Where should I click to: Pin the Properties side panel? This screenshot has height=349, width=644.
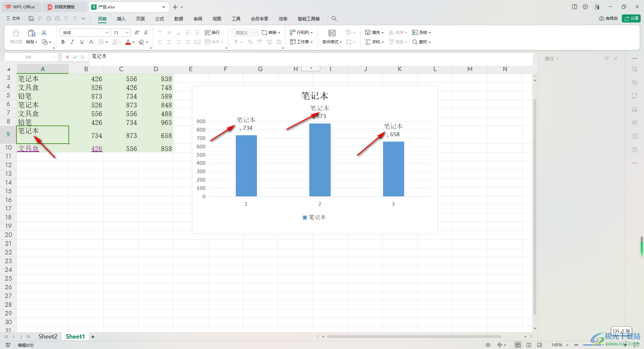606,58
